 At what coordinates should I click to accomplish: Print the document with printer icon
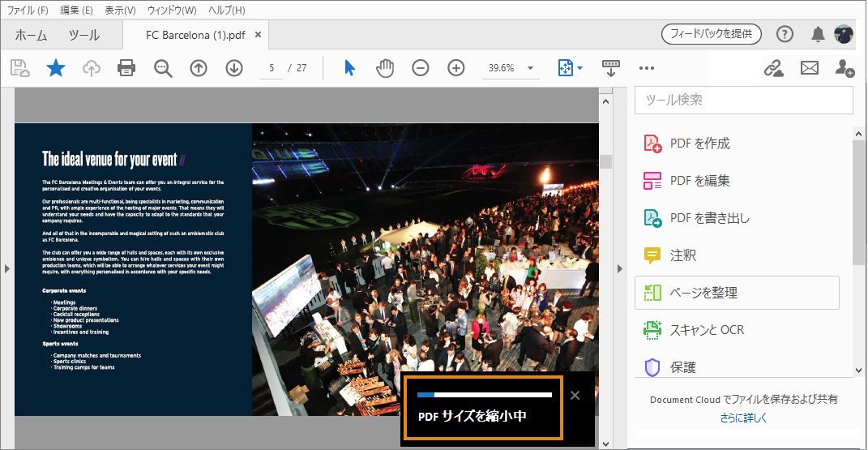(126, 68)
